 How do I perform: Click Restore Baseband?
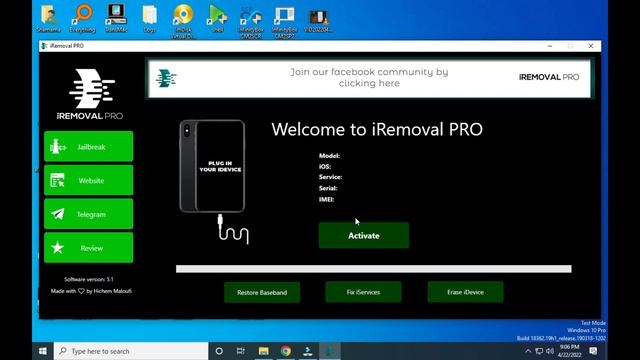[x=262, y=292]
